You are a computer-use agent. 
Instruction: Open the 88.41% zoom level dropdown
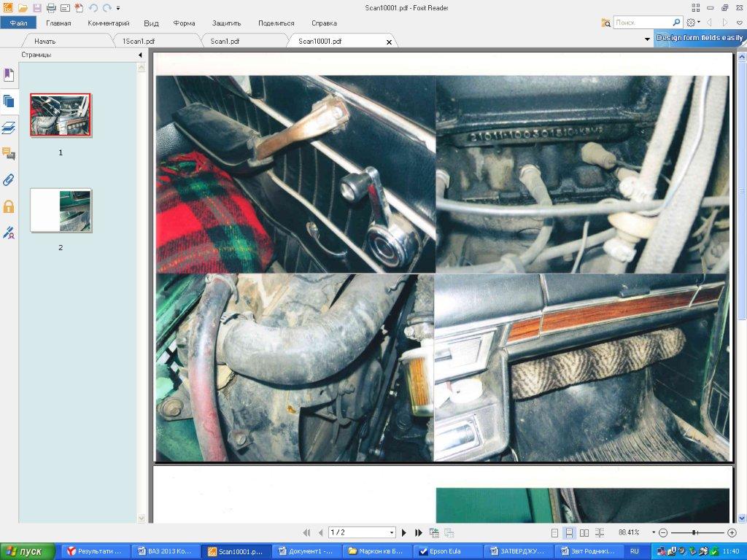[653, 532]
